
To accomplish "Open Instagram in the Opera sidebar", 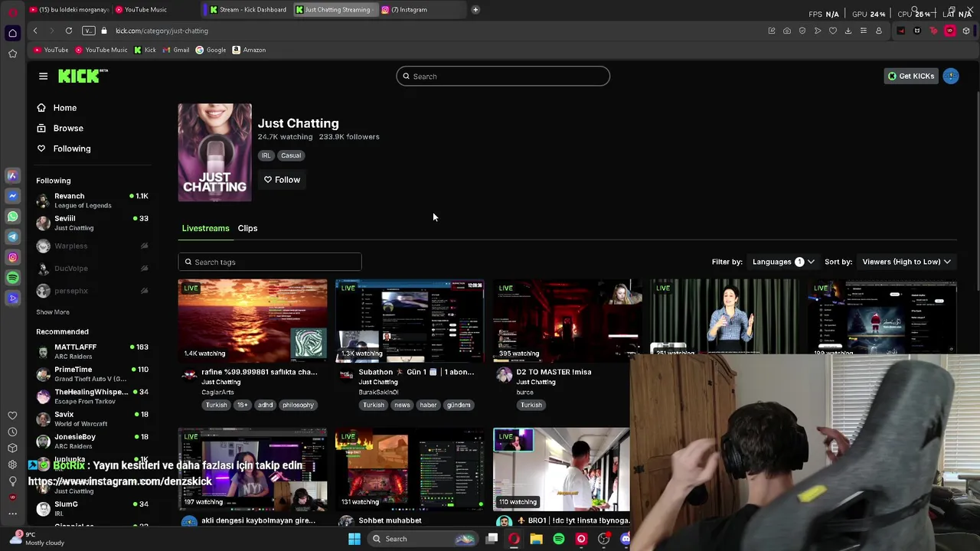I will [x=12, y=257].
